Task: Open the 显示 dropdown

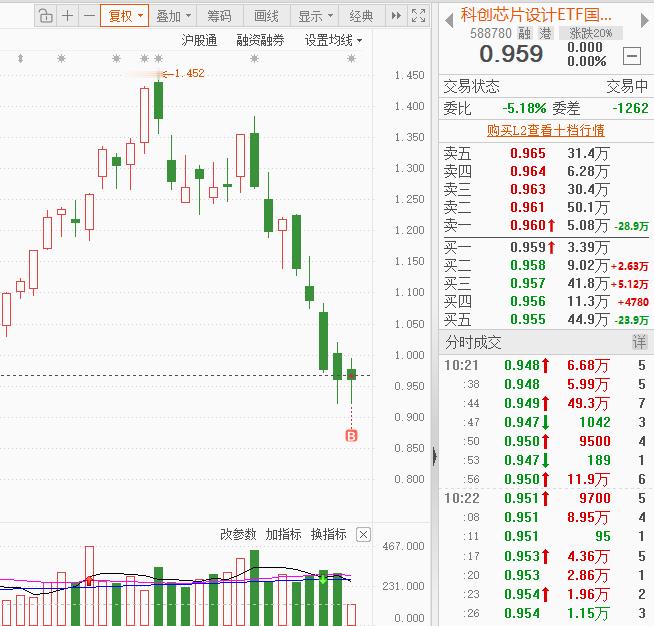Action: click(x=315, y=16)
